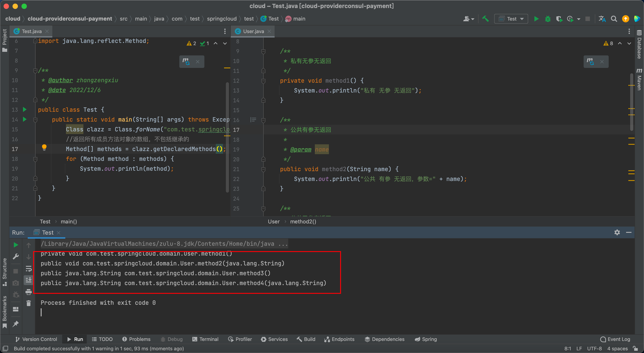The image size is (644, 353).
Task: Close the Test run tab
Action: tap(59, 233)
